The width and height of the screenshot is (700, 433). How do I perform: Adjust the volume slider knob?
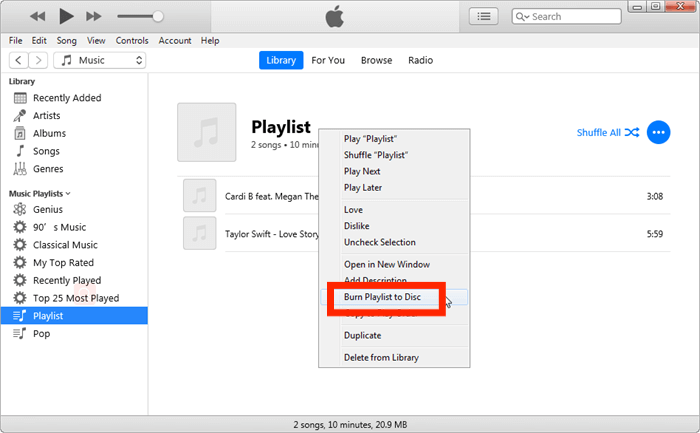pyautogui.click(x=158, y=17)
